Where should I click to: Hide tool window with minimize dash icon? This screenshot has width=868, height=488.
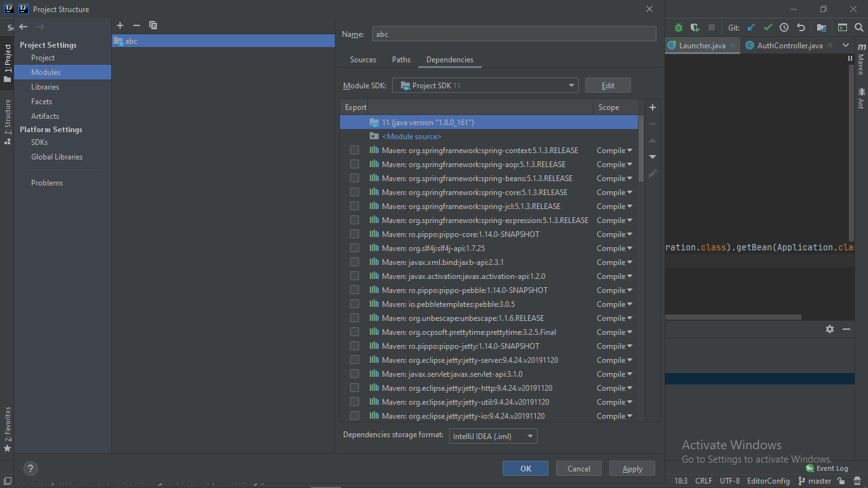click(x=846, y=329)
